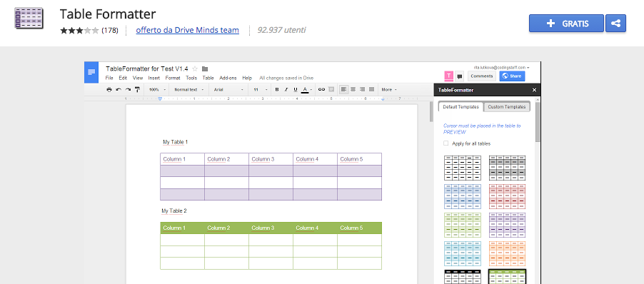
Task: Open the font size 11 dropdown
Action: pos(260,89)
